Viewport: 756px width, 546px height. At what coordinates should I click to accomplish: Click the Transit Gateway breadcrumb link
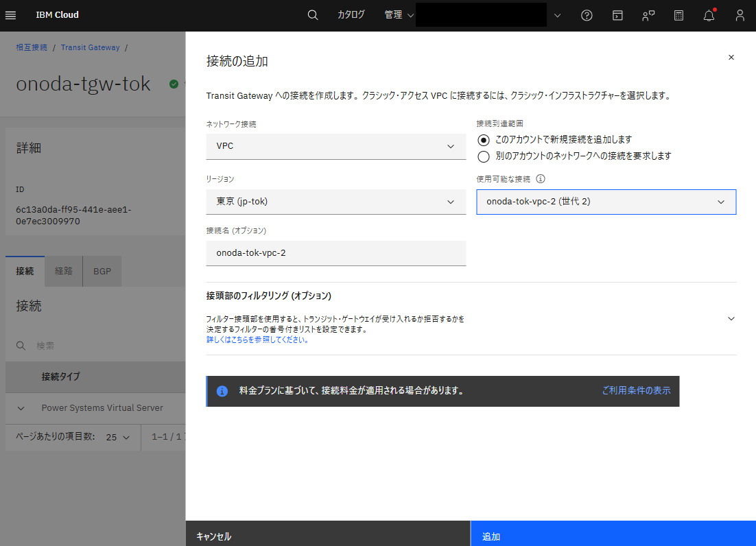(90, 47)
